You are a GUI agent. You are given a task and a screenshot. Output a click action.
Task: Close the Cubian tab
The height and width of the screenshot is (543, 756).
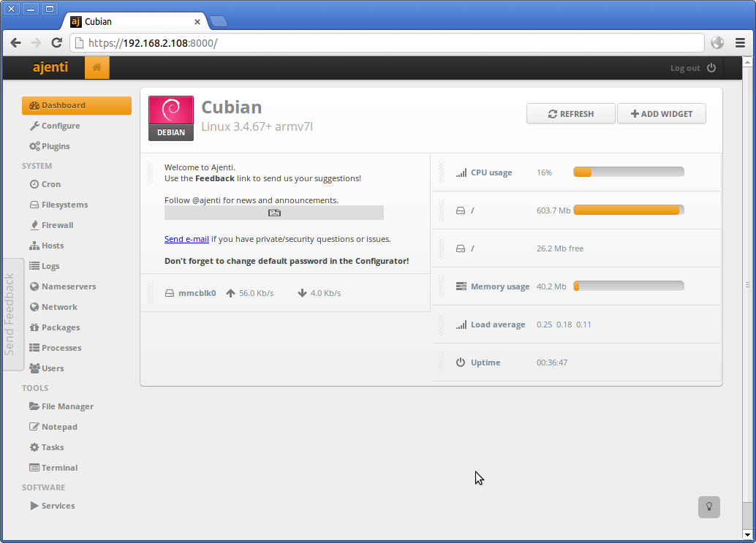pyautogui.click(x=197, y=22)
